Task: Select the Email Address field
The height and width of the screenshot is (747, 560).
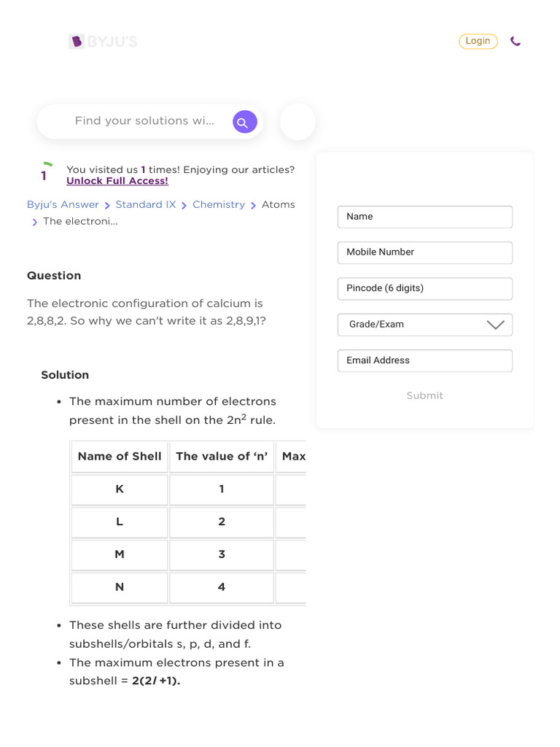Action: pos(424,360)
